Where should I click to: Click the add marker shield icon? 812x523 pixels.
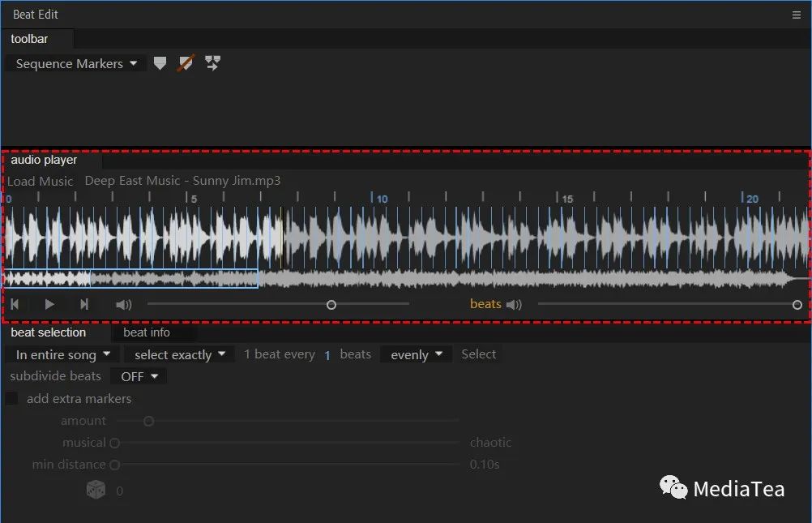(x=160, y=63)
